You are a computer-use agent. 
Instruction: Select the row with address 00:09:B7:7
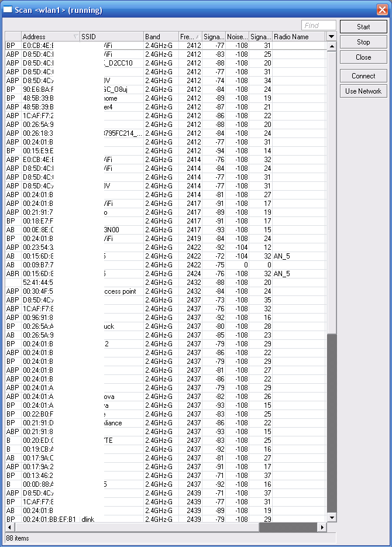coord(166,265)
